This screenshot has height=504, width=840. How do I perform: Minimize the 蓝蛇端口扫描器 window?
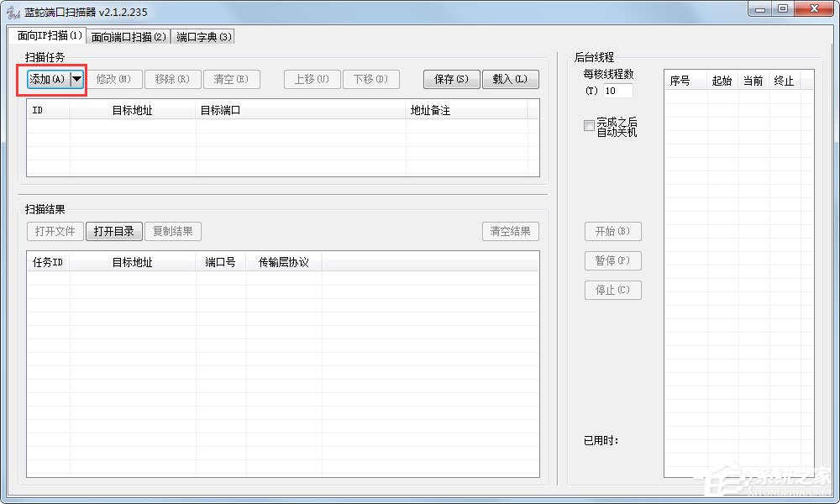[760, 9]
